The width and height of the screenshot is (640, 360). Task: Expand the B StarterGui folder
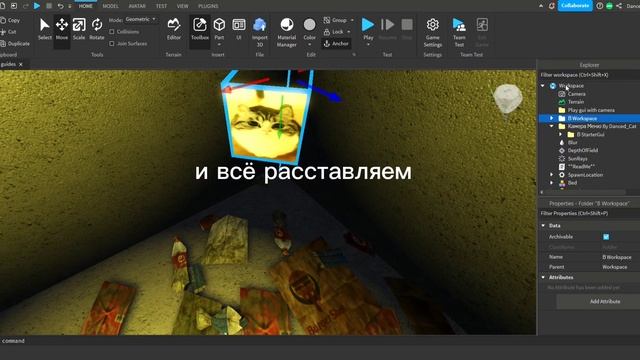pyautogui.click(x=560, y=134)
